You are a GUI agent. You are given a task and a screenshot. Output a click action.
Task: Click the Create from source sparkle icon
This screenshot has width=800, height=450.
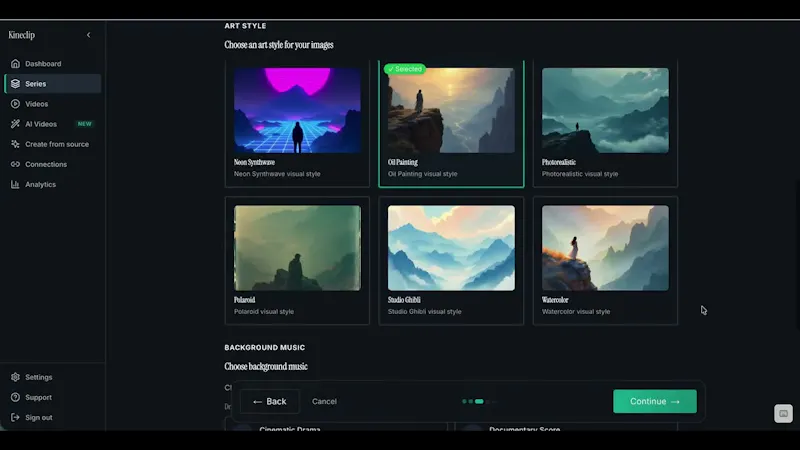(x=15, y=144)
